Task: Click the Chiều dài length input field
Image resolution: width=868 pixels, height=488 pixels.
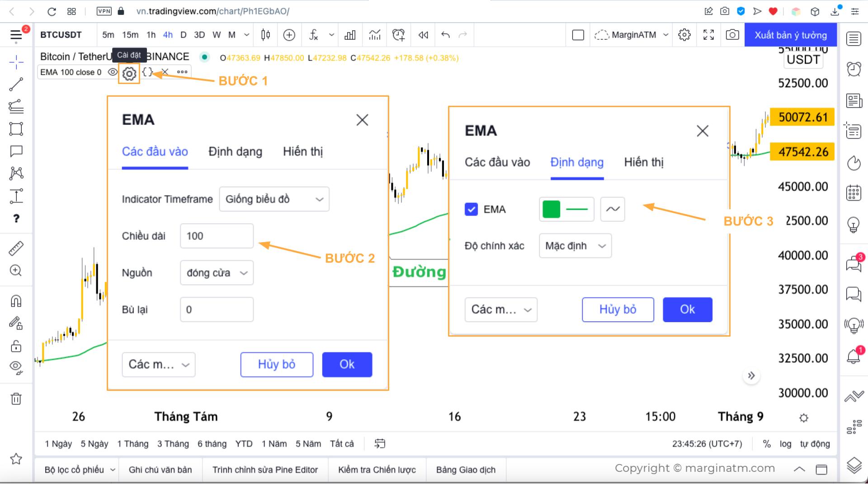Action: pyautogui.click(x=217, y=236)
